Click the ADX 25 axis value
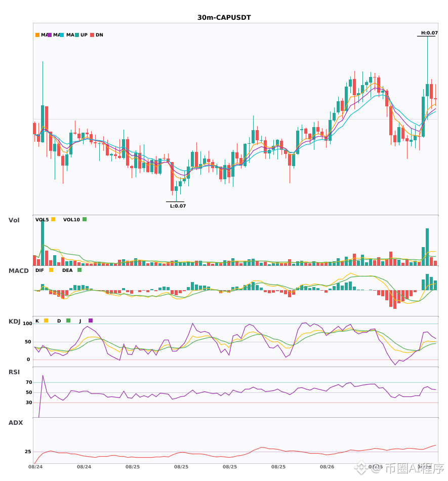Viewport: 448px width, 481px height. [x=28, y=452]
